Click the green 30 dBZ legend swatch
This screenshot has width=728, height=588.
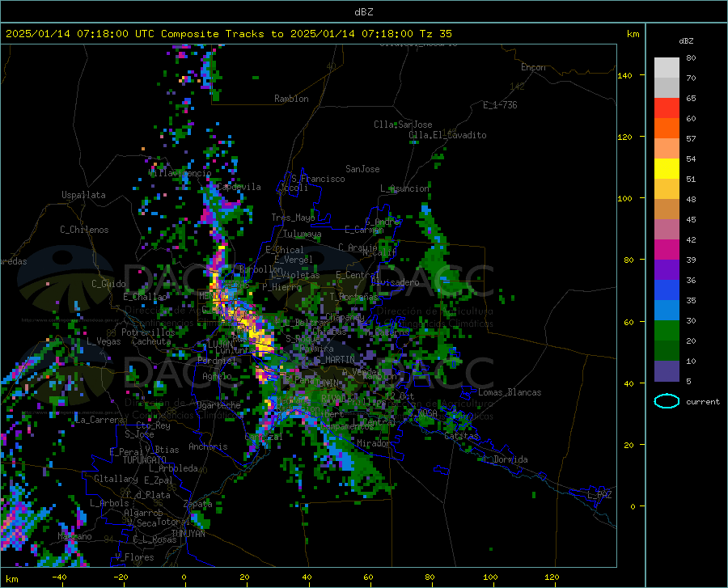click(x=667, y=331)
